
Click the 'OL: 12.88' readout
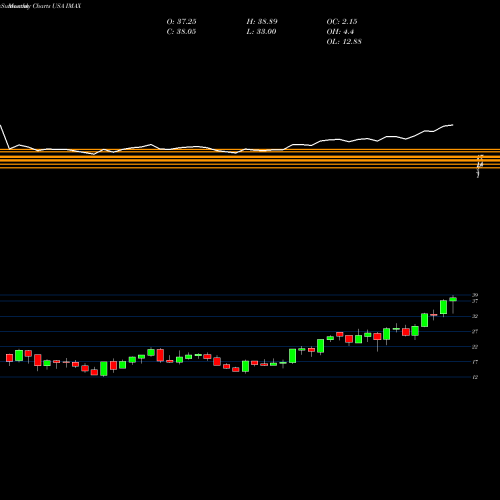pyautogui.click(x=344, y=42)
